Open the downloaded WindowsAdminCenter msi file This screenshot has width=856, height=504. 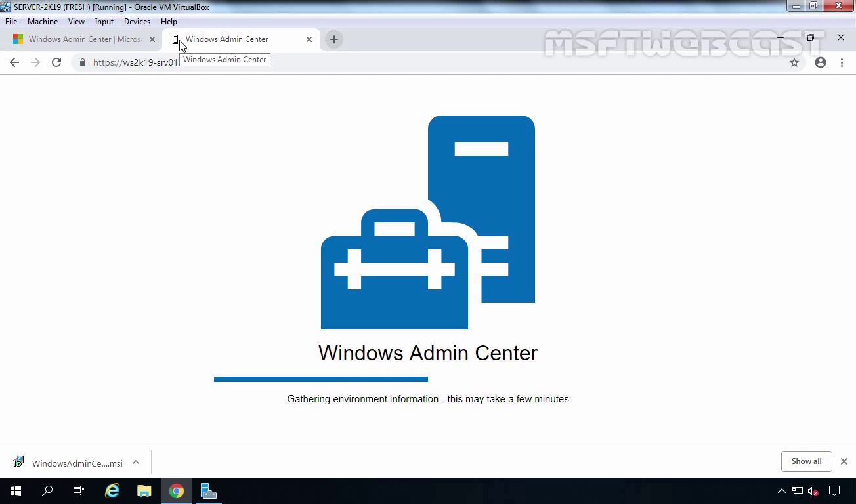point(68,463)
